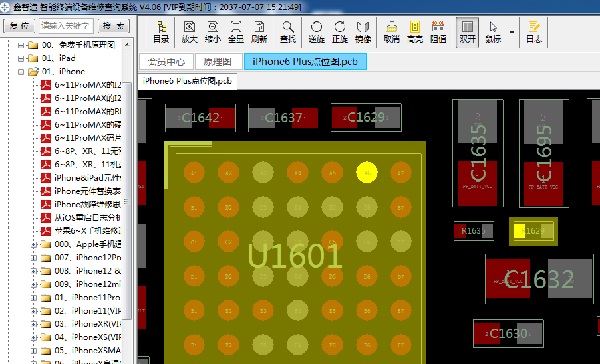Fit the board with the 全显 icon

[x=236, y=32]
